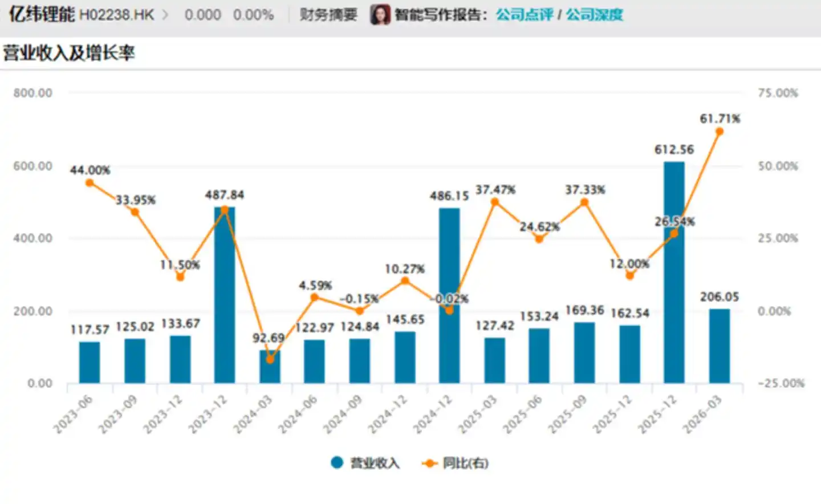Toggle the 营业收入 legend series text
The image size is (821, 504).
pyautogui.click(x=375, y=463)
